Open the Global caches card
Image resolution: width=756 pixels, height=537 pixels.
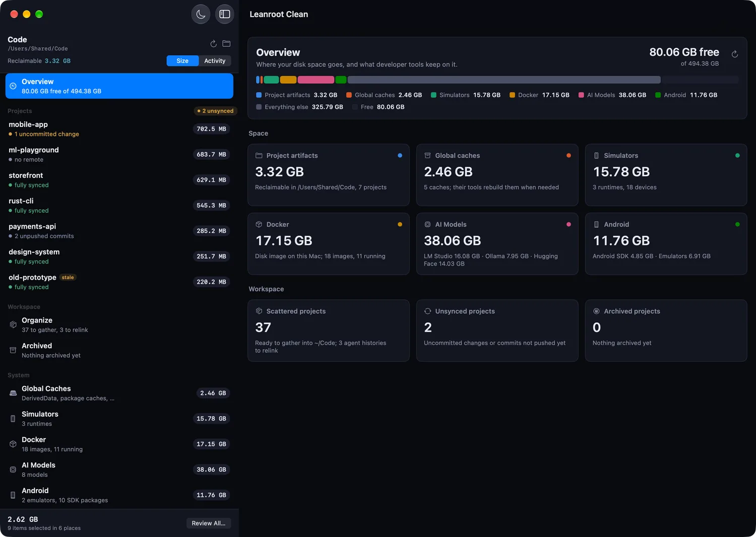tap(497, 175)
